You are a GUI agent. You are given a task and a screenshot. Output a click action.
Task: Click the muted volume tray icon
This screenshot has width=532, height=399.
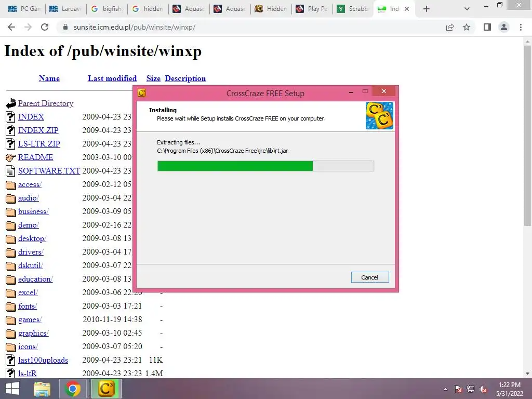click(483, 389)
